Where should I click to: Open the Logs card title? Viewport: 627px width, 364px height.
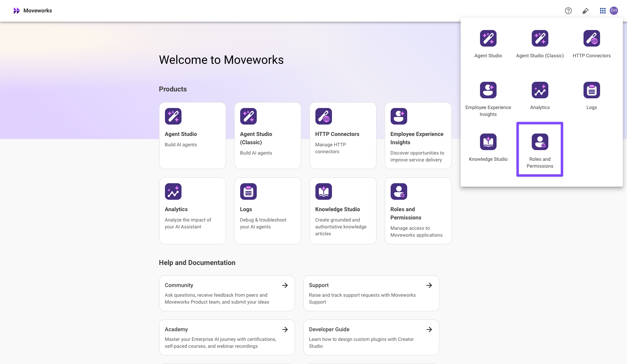coord(246,209)
